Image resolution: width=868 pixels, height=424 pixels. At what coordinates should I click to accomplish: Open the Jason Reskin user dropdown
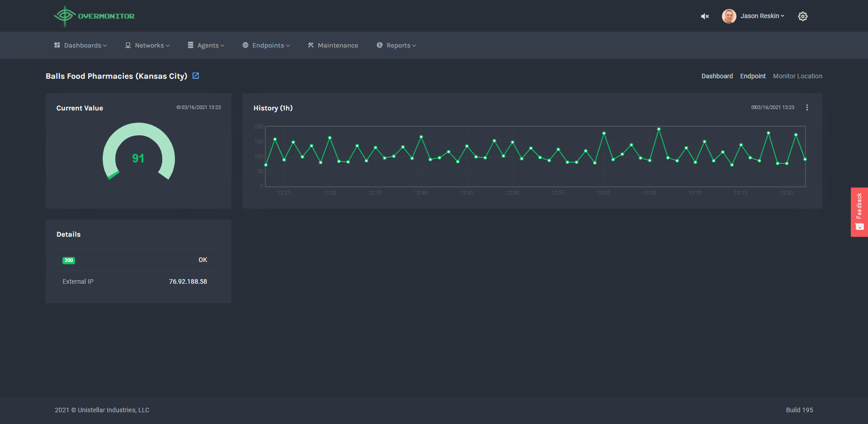pos(762,16)
